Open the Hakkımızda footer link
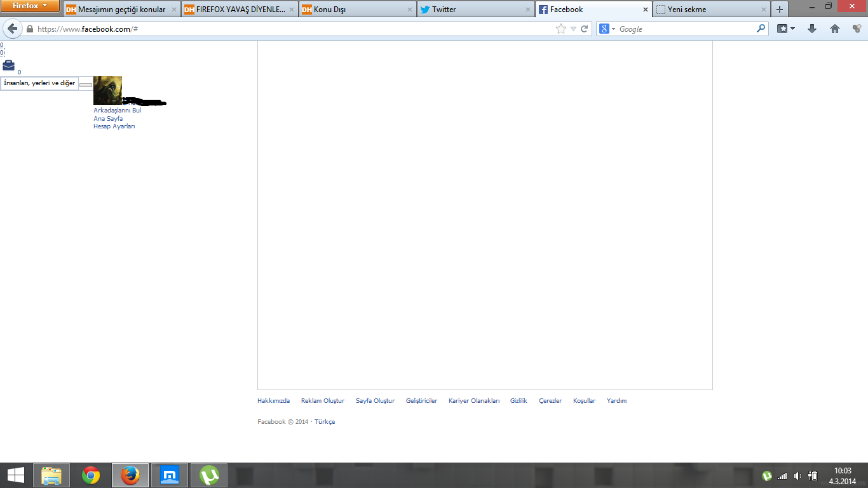 pyautogui.click(x=273, y=401)
